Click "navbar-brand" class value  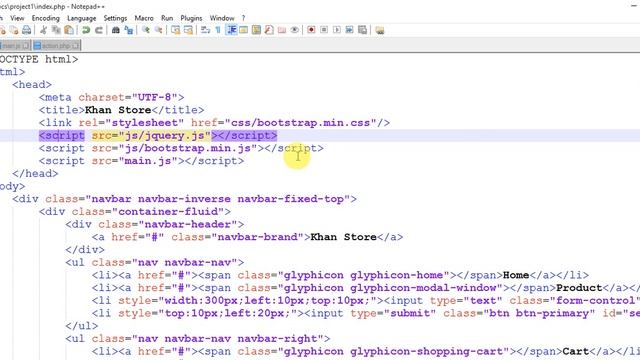(x=258, y=237)
